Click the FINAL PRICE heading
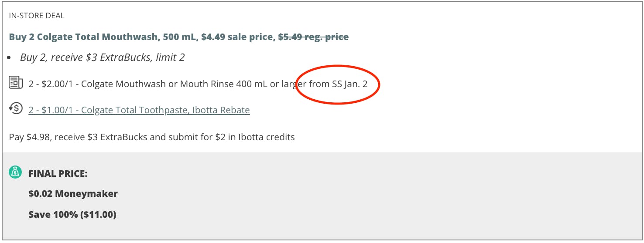 coord(58,174)
